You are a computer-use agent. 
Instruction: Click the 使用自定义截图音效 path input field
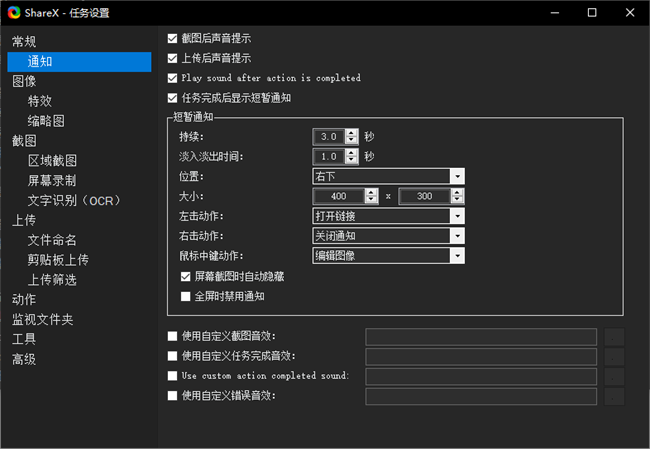pyautogui.click(x=481, y=337)
